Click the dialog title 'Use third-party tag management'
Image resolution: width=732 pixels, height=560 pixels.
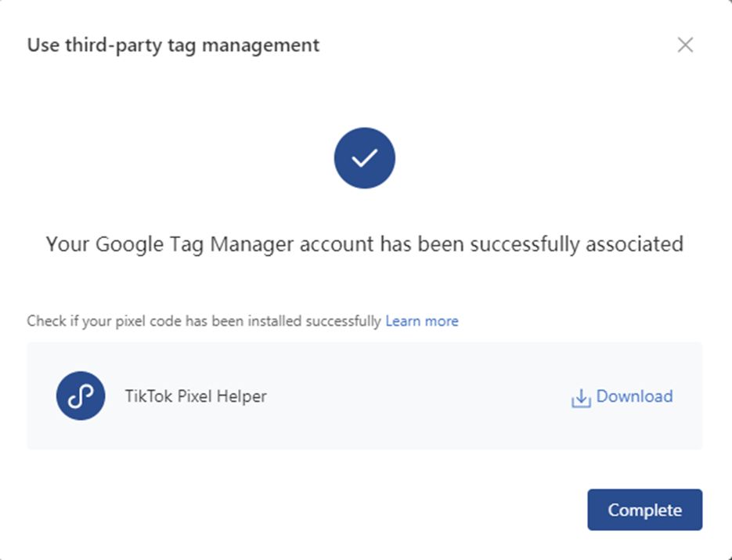[x=173, y=45]
